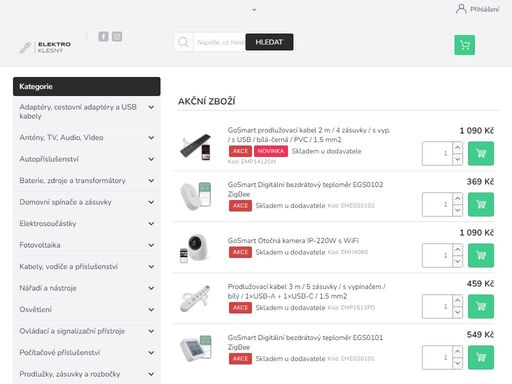Expand Osvětlení category chevron
This screenshot has height=384, width=512.
pyautogui.click(x=151, y=310)
